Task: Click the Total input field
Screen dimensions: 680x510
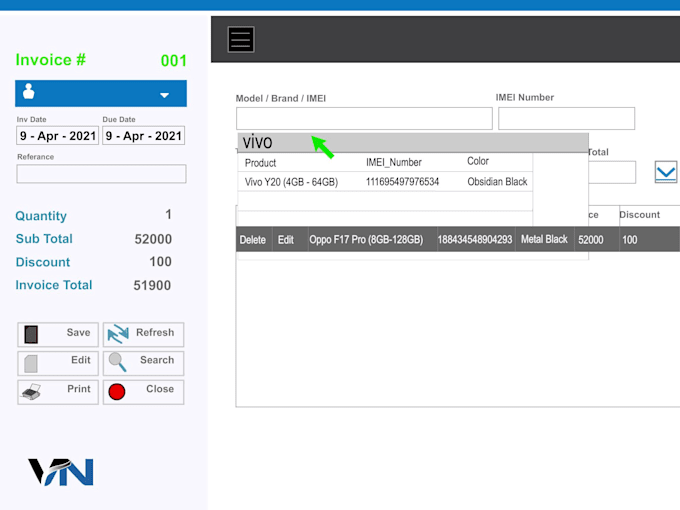Action: pyautogui.click(x=612, y=172)
